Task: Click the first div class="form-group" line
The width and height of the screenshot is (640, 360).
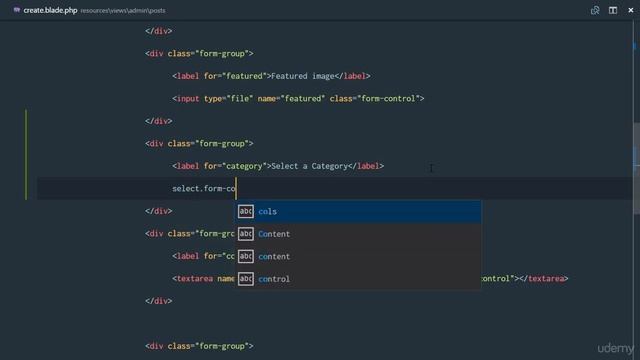Action: pyautogui.click(x=199, y=53)
